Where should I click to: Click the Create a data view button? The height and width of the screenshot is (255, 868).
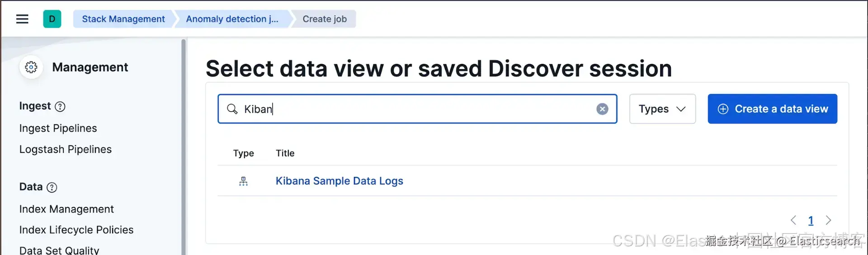pyautogui.click(x=772, y=109)
